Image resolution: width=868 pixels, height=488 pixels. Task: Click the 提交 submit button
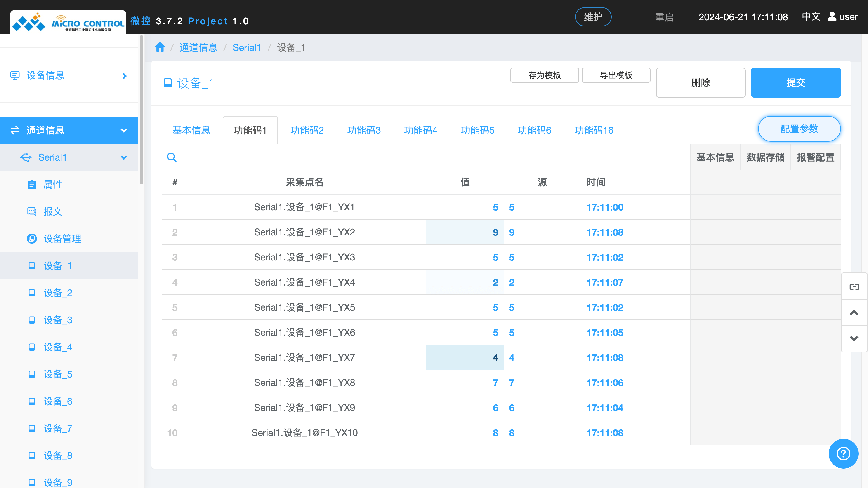(796, 82)
